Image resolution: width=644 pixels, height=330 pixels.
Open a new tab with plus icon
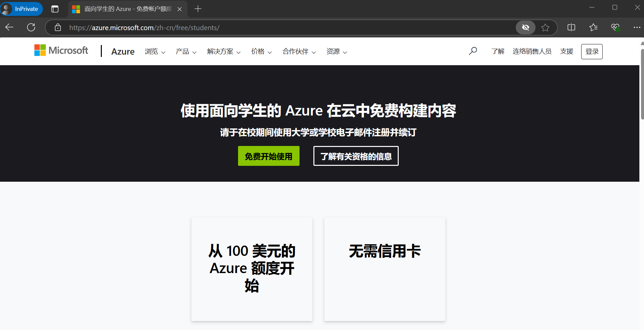(x=198, y=9)
